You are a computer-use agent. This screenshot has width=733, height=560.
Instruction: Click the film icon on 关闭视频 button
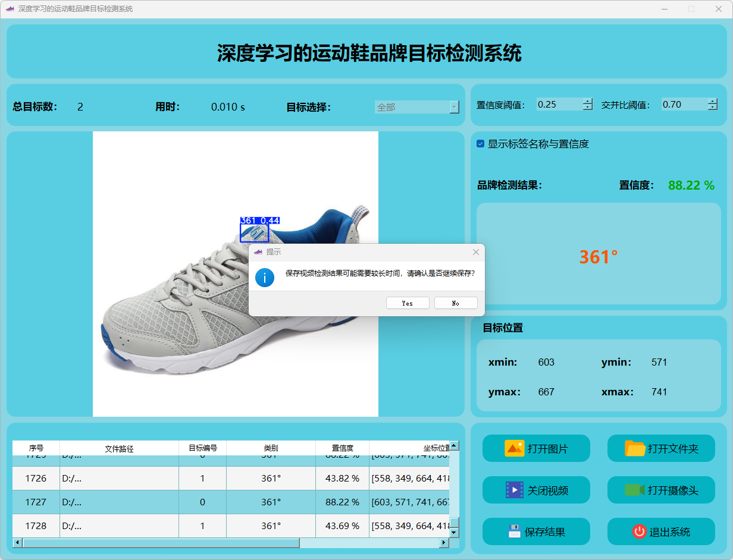[514, 490]
